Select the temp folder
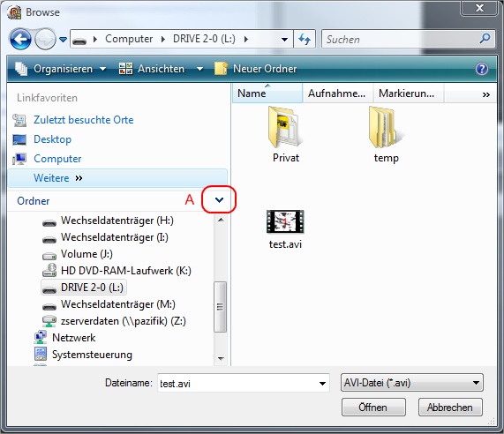 [386, 135]
